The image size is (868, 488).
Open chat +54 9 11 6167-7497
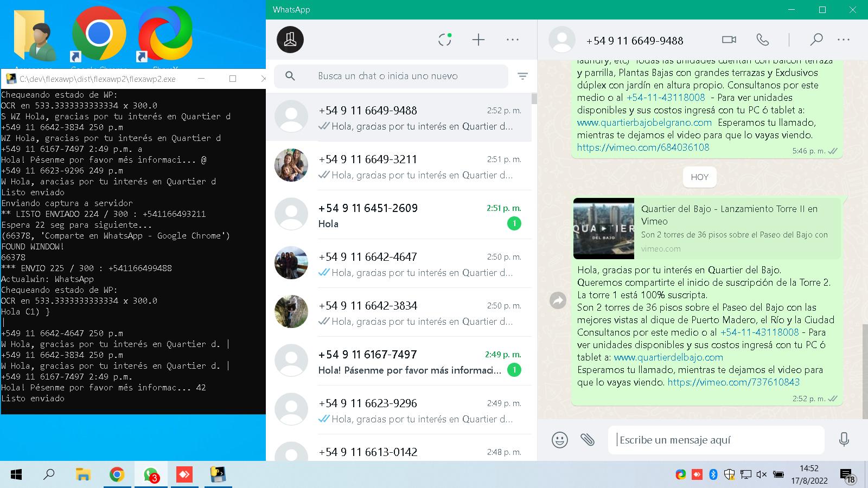tap(399, 361)
